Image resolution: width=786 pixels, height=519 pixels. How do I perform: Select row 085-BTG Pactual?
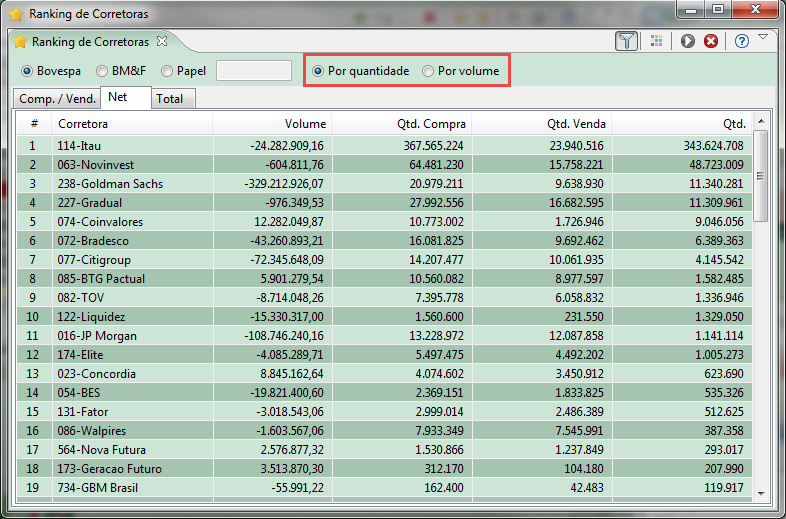pos(384,279)
